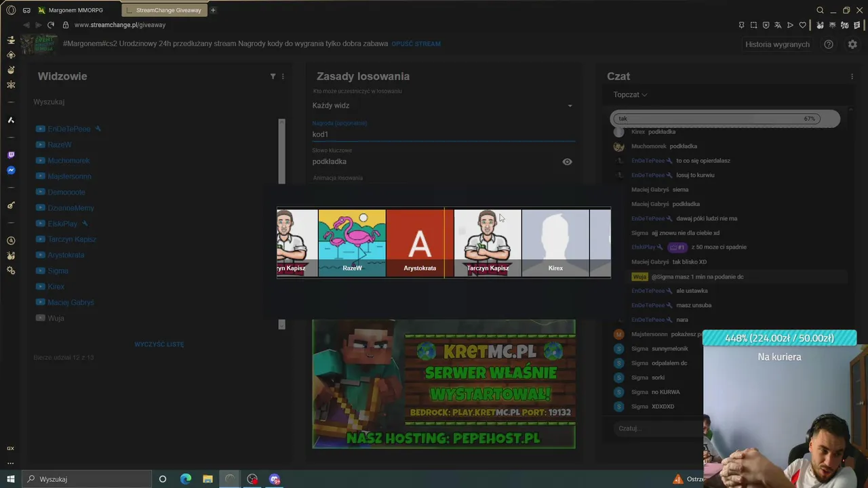Select viewer RazeW in list
This screenshot has width=868, height=488.
(x=60, y=145)
